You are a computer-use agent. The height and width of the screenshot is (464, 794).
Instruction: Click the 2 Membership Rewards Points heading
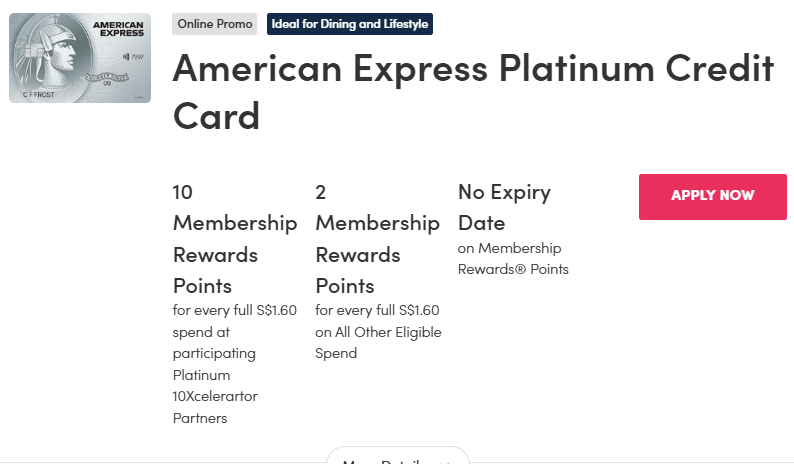[x=377, y=238]
